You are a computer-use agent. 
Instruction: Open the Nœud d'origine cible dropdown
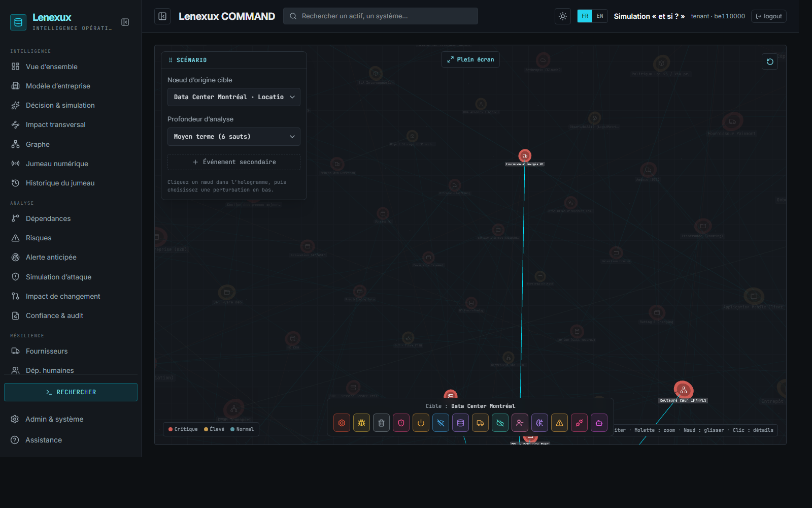pos(234,97)
